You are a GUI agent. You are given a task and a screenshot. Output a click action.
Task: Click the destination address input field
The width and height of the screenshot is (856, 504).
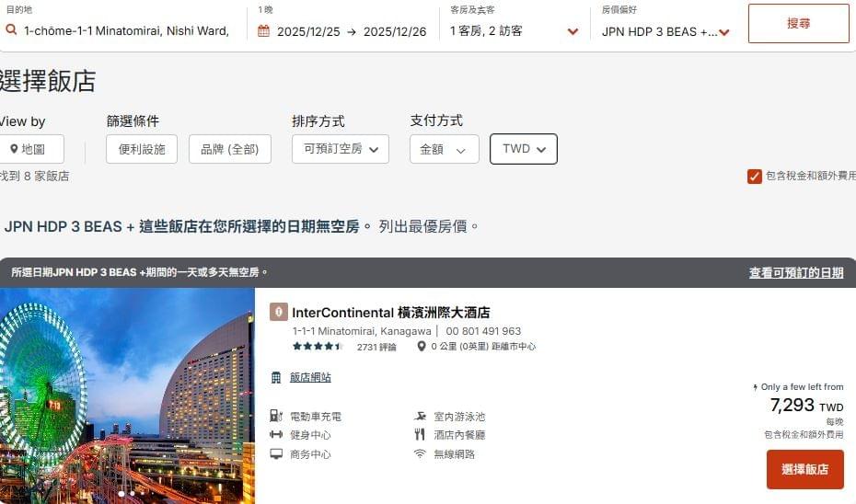[x=126, y=31]
